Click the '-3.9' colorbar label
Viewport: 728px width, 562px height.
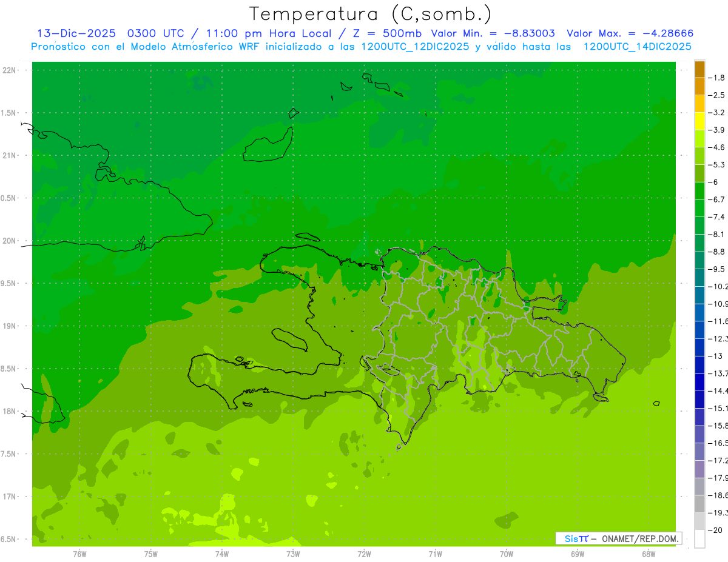coord(716,130)
